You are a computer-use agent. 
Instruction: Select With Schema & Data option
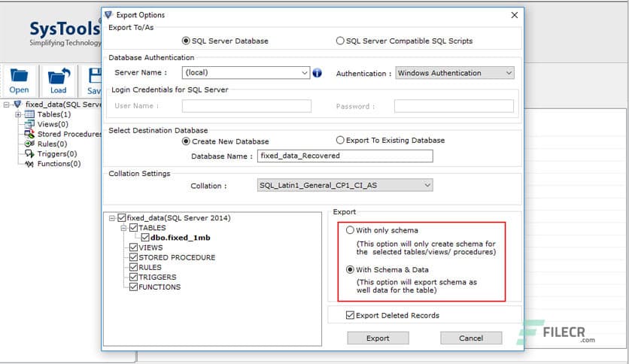(350, 270)
